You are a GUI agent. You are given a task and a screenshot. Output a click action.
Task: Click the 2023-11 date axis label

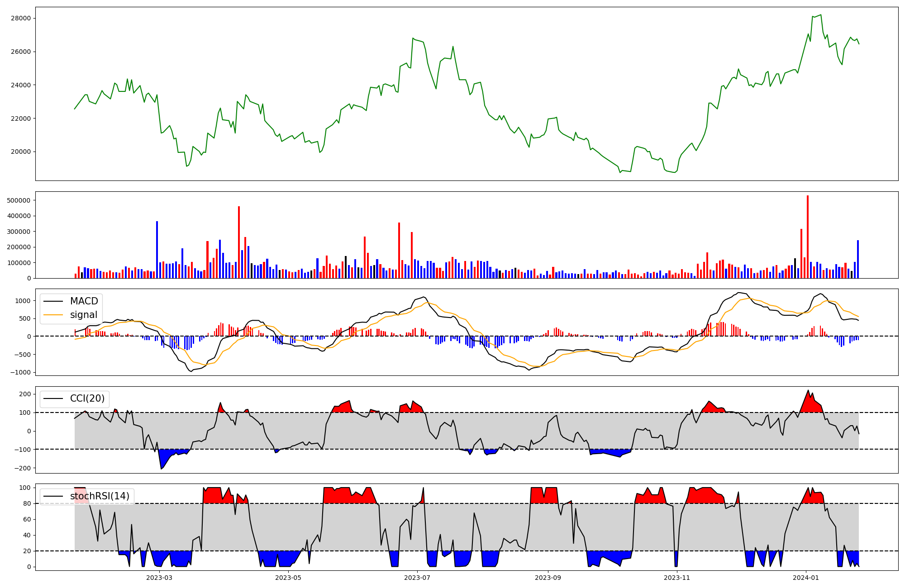point(677,578)
